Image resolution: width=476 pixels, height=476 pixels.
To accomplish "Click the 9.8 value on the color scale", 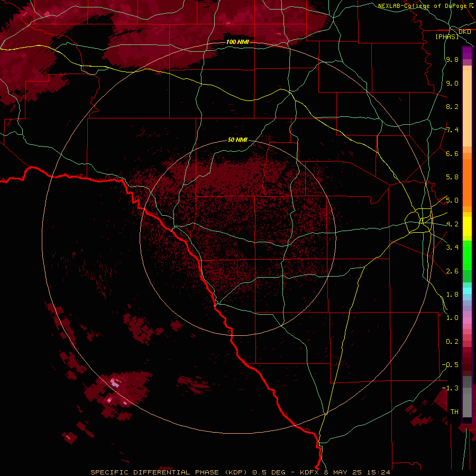I will (452, 60).
